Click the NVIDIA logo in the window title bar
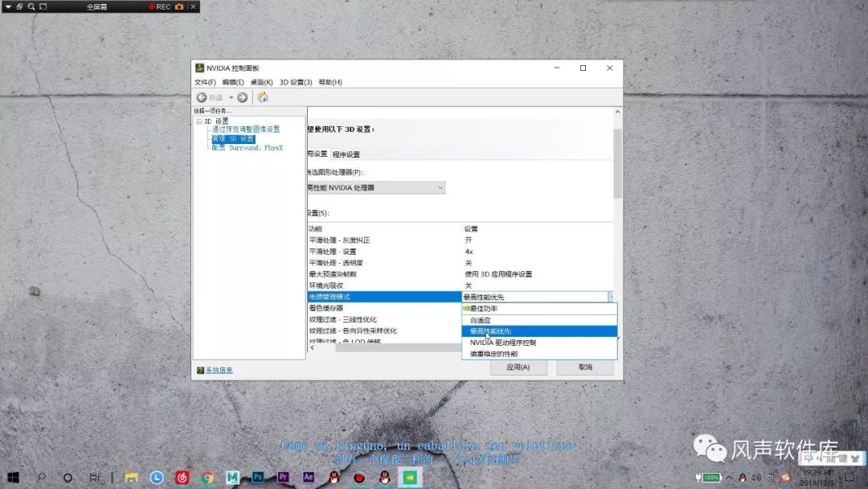 pos(199,68)
